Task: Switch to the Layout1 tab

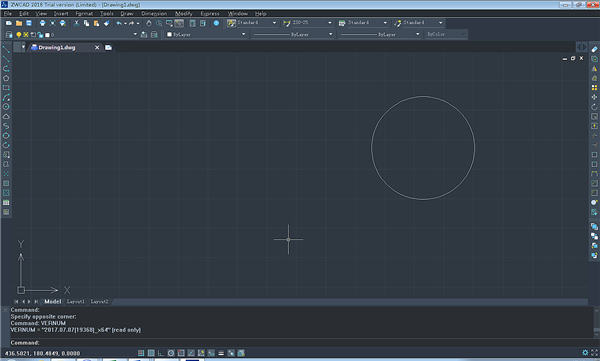Action: coord(75,302)
